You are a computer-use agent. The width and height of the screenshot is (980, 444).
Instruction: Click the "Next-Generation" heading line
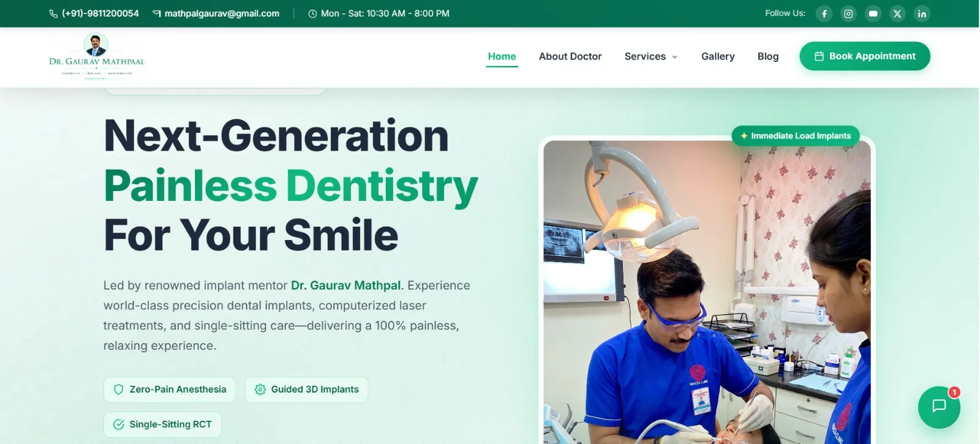[276, 135]
